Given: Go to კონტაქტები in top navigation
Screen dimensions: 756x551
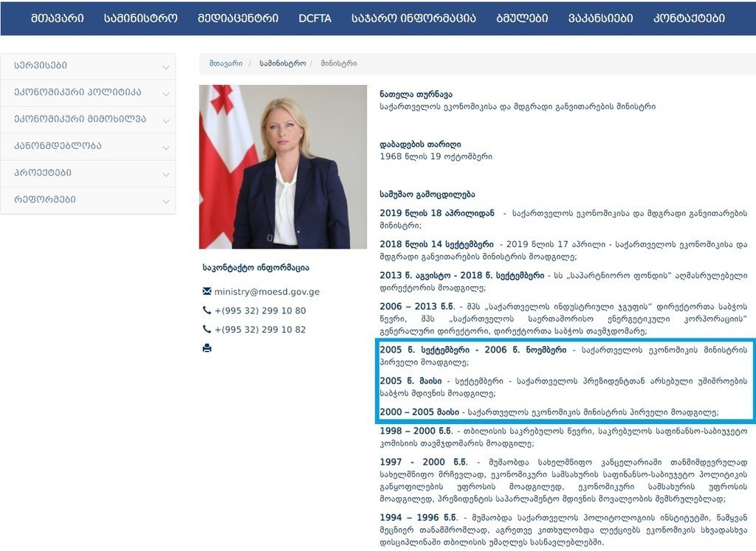Looking at the screenshot, I should (689, 18).
